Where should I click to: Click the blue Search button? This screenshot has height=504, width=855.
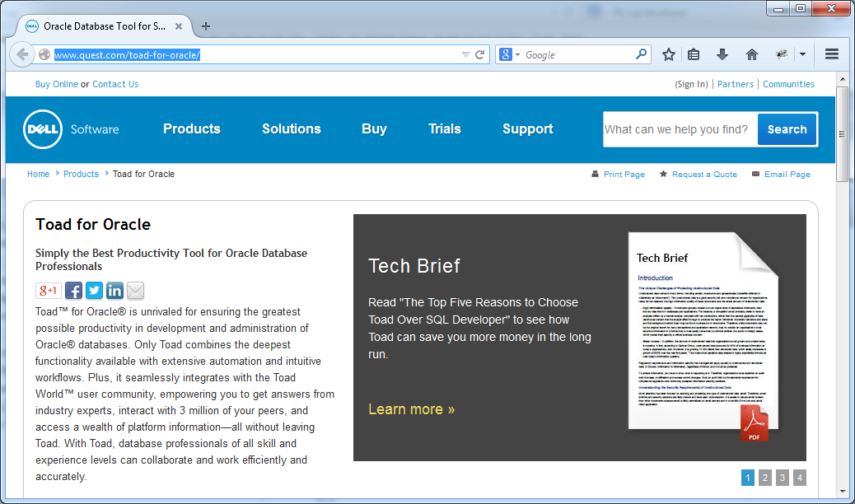787,129
